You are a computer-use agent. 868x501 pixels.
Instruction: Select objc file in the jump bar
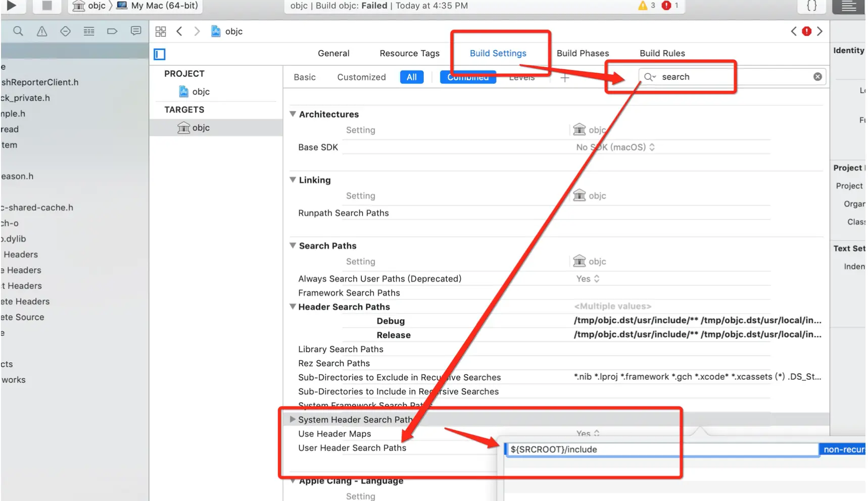(x=227, y=31)
